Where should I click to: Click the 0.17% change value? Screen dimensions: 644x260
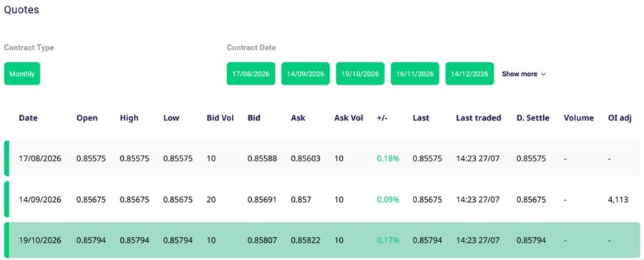pyautogui.click(x=388, y=240)
